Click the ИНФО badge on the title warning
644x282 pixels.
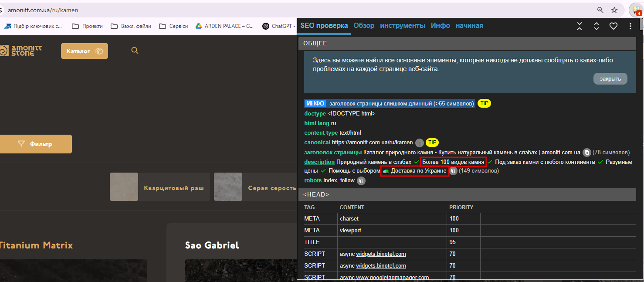click(315, 104)
